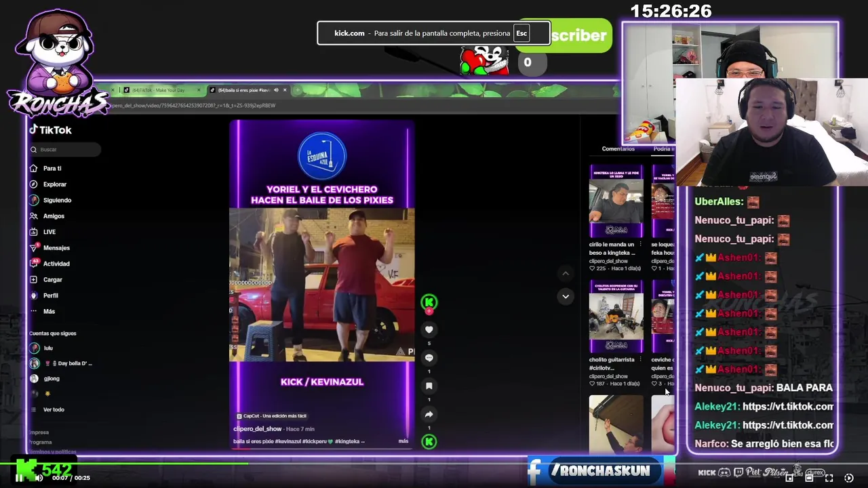
Task: Click the CapCut - Una edición más fácil tag
Action: [x=271, y=416]
